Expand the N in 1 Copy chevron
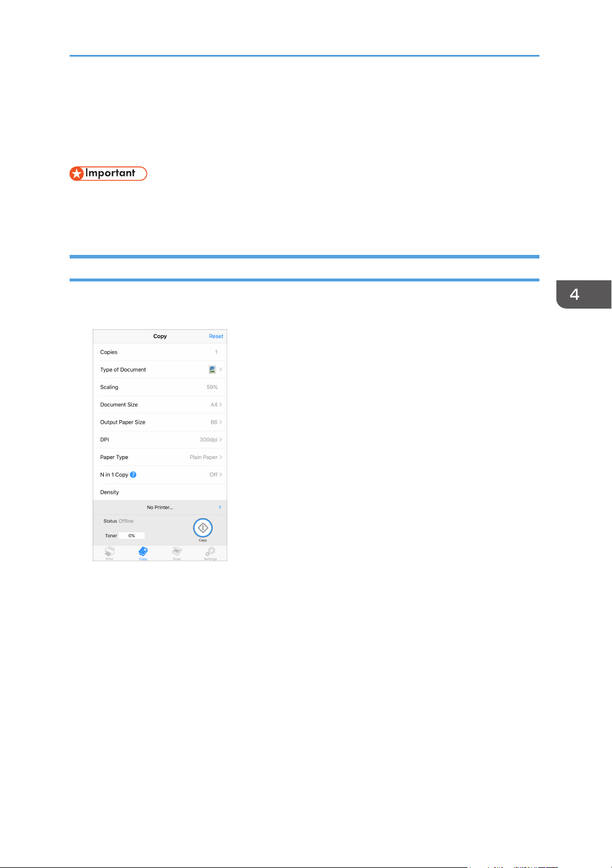 (x=221, y=474)
